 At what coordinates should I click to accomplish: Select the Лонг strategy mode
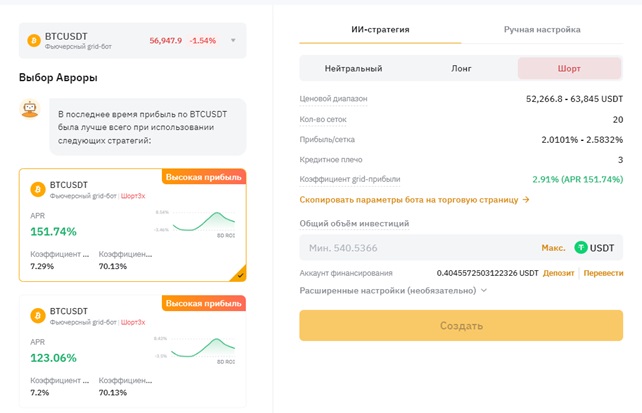(x=462, y=69)
